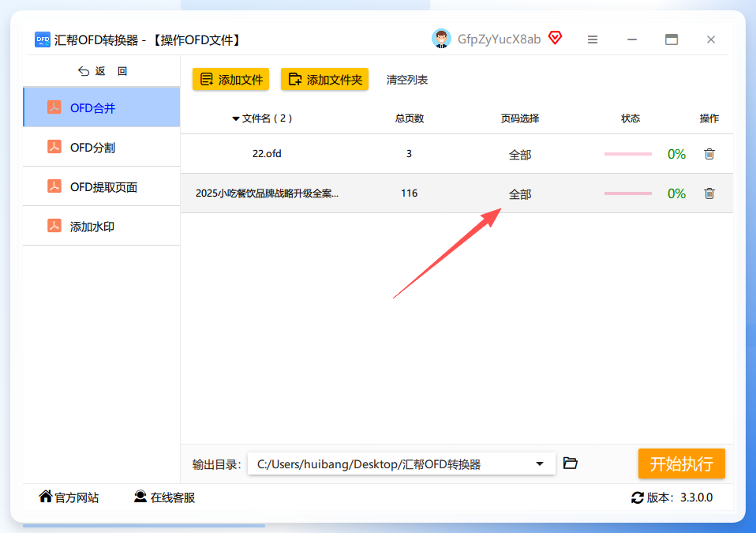Click the 总页数 column header
The height and width of the screenshot is (533, 756).
(410, 118)
